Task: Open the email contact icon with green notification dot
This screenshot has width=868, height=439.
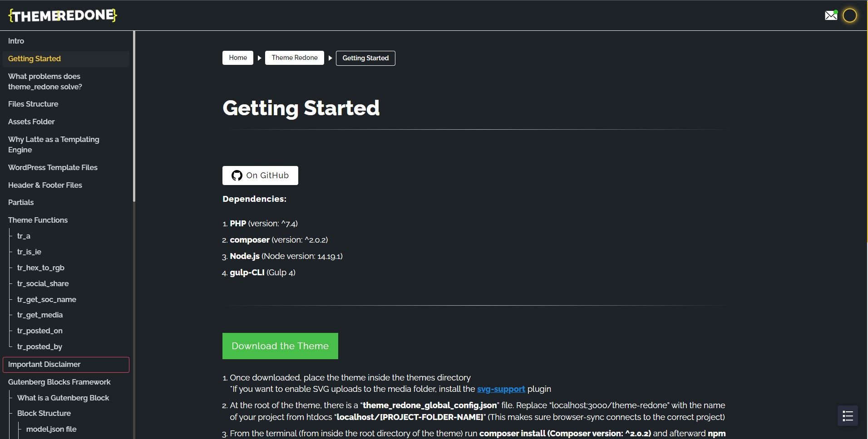Action: coord(831,15)
